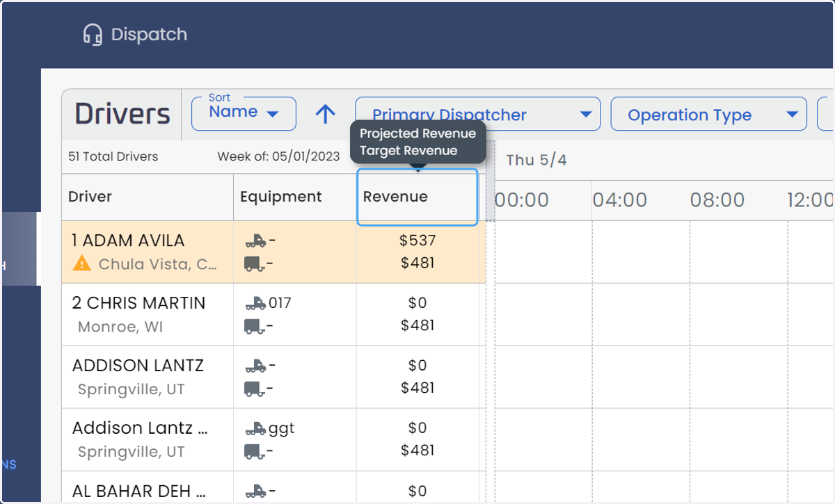835x504 pixels.
Task: Click the $537 projected revenue value
Action: coord(417,241)
